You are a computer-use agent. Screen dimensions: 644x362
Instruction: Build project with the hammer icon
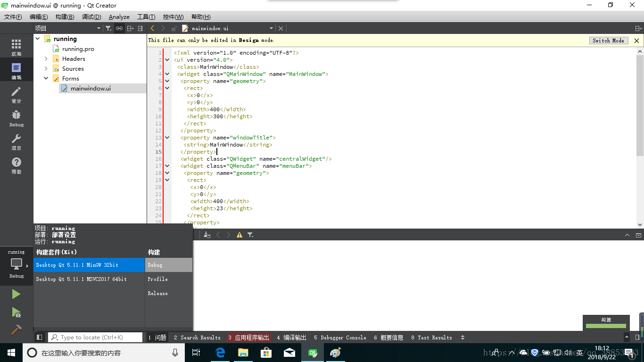[x=16, y=329]
